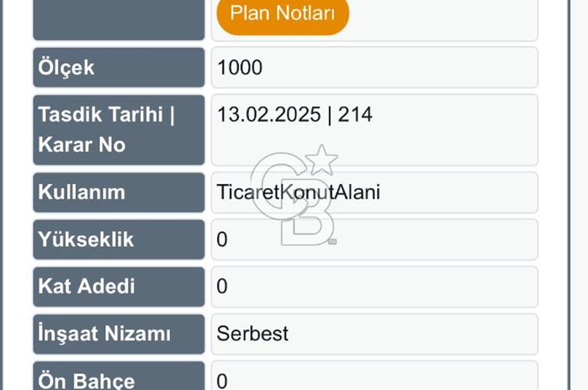Screen dimensions: 588x390
Task: Click the CB watermark logo
Action: pyautogui.click(x=293, y=200)
